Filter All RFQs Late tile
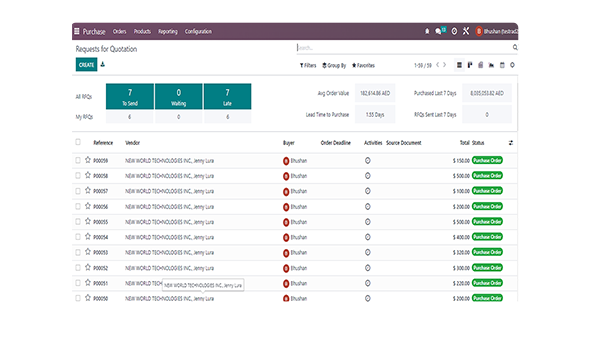The width and height of the screenshot is (590, 360). (x=227, y=97)
